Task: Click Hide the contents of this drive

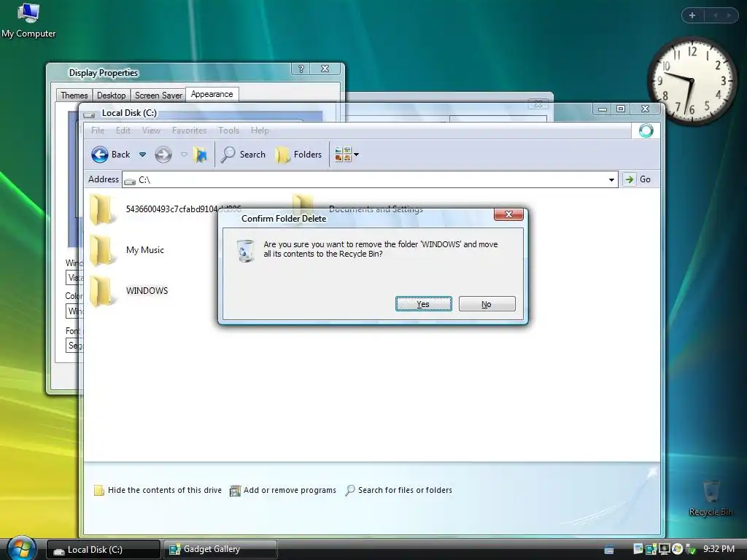Action: tap(158, 490)
